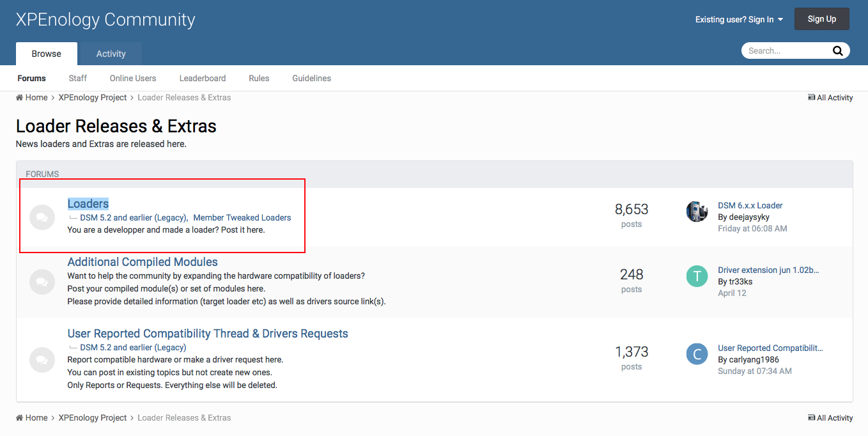
Task: Open tr33ks's green T avatar
Action: (697, 276)
